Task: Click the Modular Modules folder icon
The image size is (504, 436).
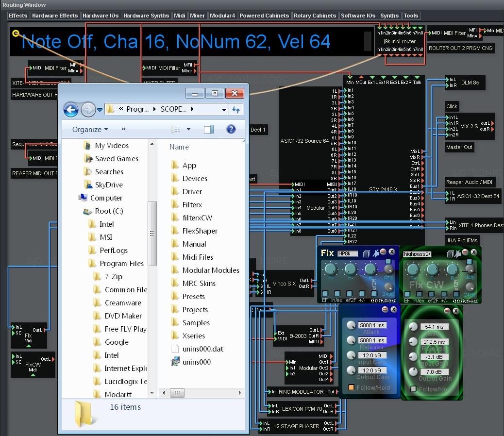Action: pos(175,270)
